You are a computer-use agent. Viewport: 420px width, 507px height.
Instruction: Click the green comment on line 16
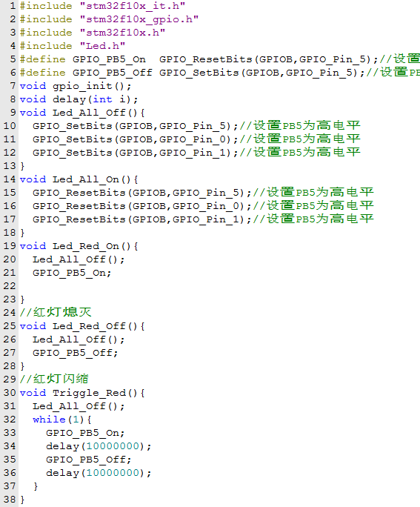[313, 205]
